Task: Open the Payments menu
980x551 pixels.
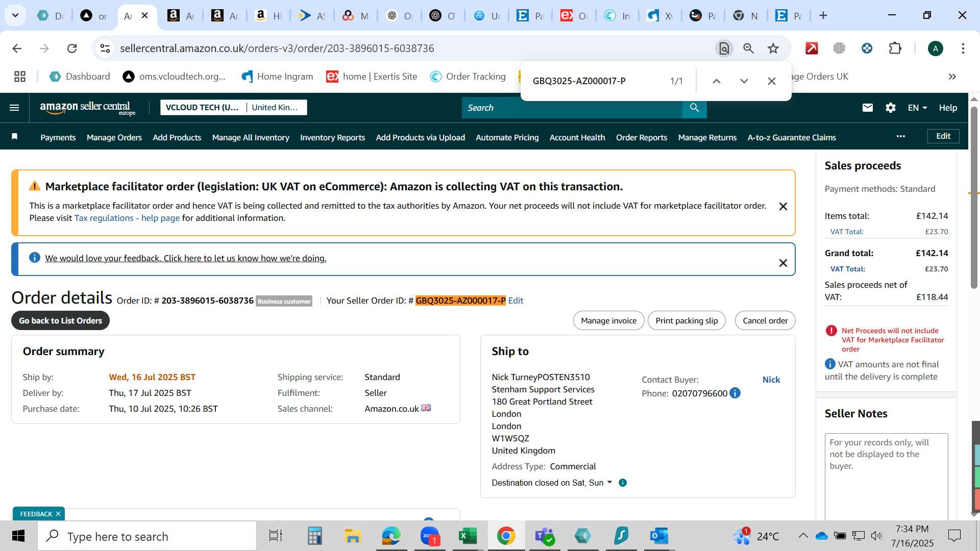Action: coord(58,137)
